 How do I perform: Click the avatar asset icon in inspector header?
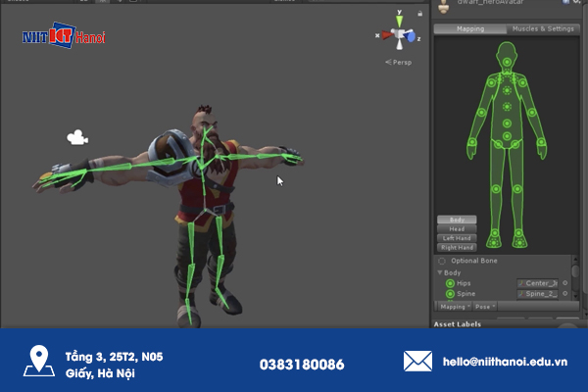coord(444,6)
